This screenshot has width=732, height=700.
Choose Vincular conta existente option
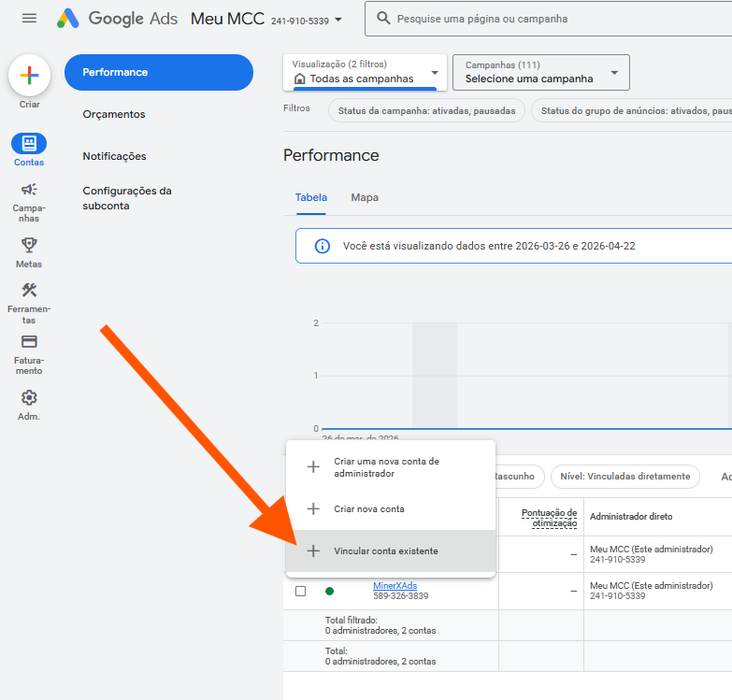(390, 550)
